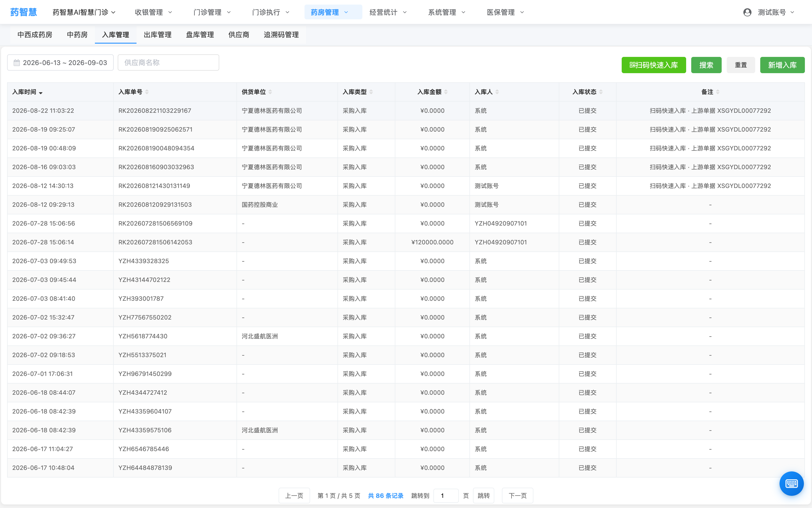The height and width of the screenshot is (508, 812).
Task: Open the date range picker field
Action: point(60,63)
